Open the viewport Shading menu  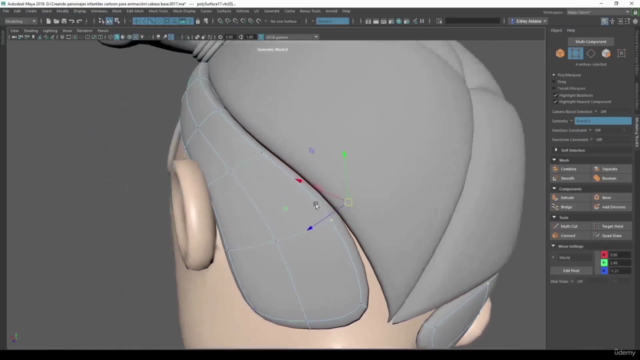coord(31,31)
